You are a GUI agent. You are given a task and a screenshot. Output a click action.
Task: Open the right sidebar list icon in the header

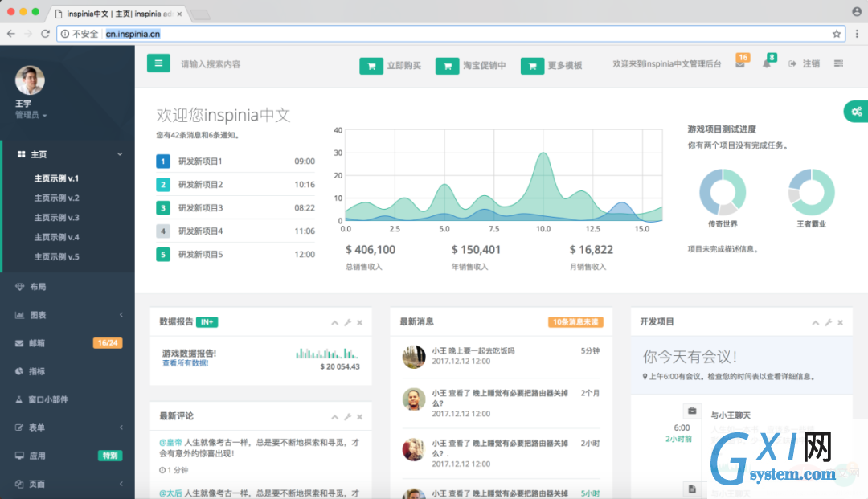tap(838, 63)
